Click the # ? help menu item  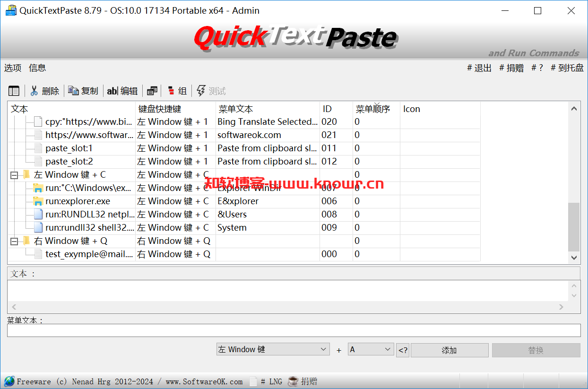coord(537,68)
